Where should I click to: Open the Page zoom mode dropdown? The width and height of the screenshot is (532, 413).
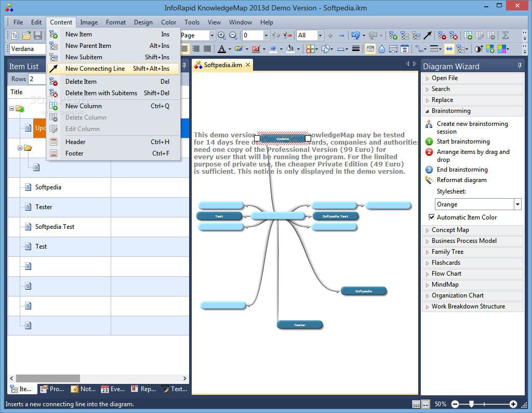click(x=212, y=35)
